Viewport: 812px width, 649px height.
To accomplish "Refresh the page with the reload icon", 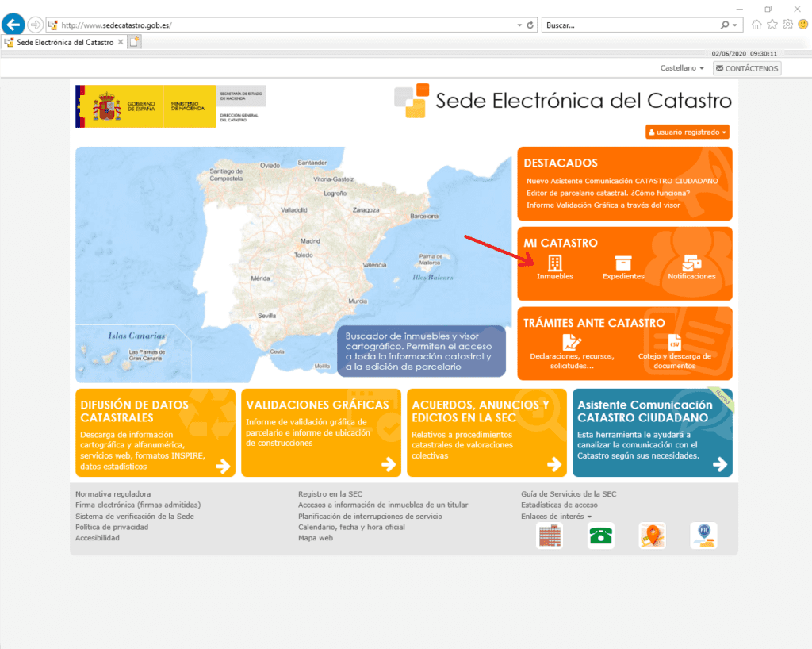I will [x=530, y=25].
